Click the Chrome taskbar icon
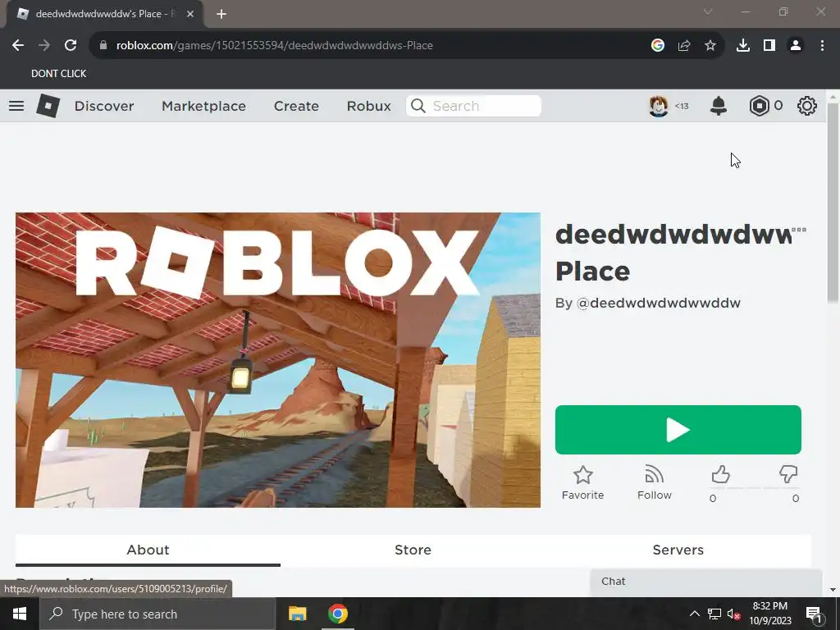 click(338, 614)
